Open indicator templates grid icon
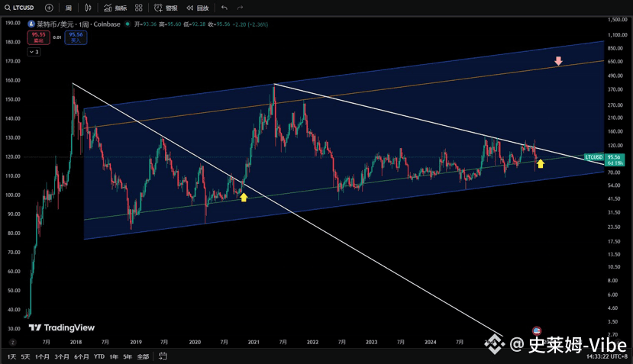 click(x=139, y=8)
